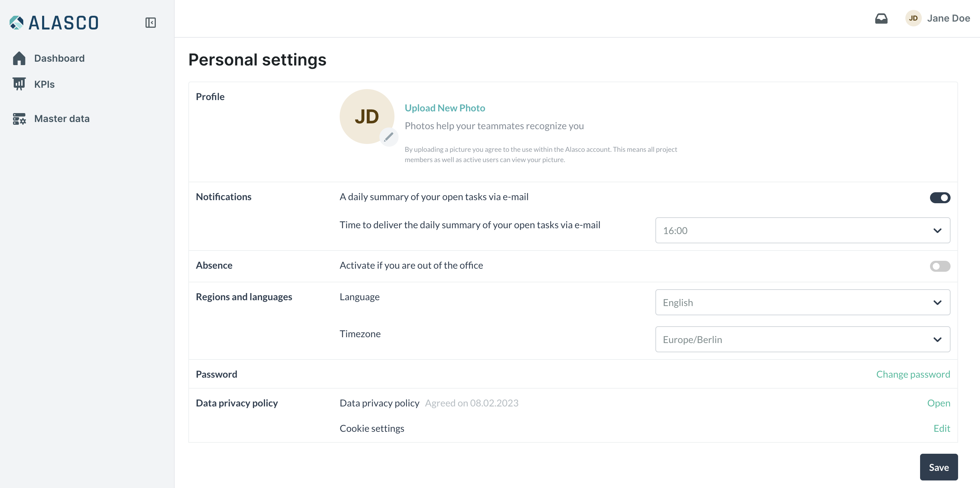Click 'Time to deliver the daily summary' text
This screenshot has height=488, width=980.
pyautogui.click(x=470, y=225)
